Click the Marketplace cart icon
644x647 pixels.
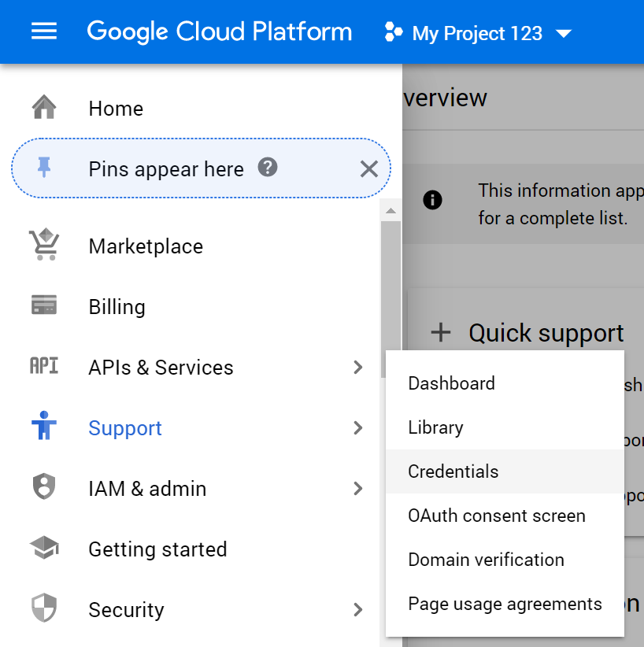click(x=44, y=244)
